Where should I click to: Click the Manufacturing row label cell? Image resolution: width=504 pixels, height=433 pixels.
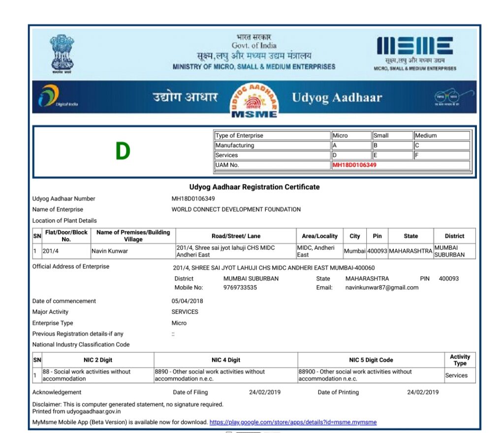click(x=272, y=145)
